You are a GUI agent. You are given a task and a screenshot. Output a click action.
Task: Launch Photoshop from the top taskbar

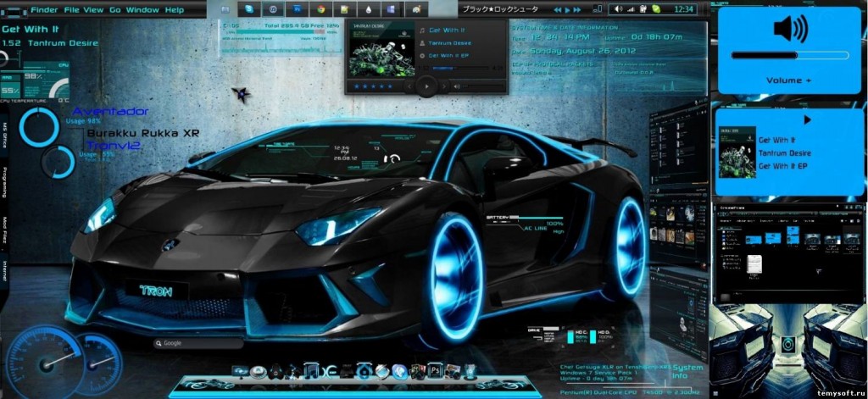pos(298,8)
